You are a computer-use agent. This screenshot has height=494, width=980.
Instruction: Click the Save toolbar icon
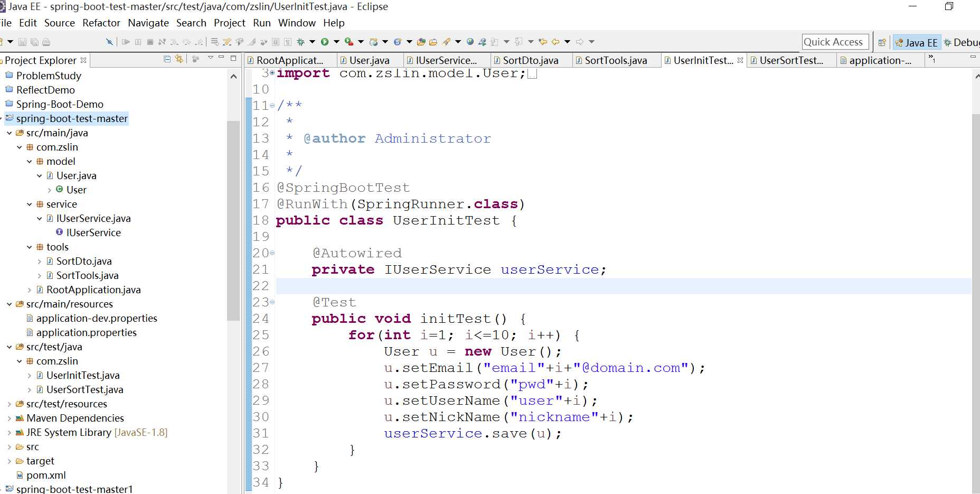click(22, 42)
